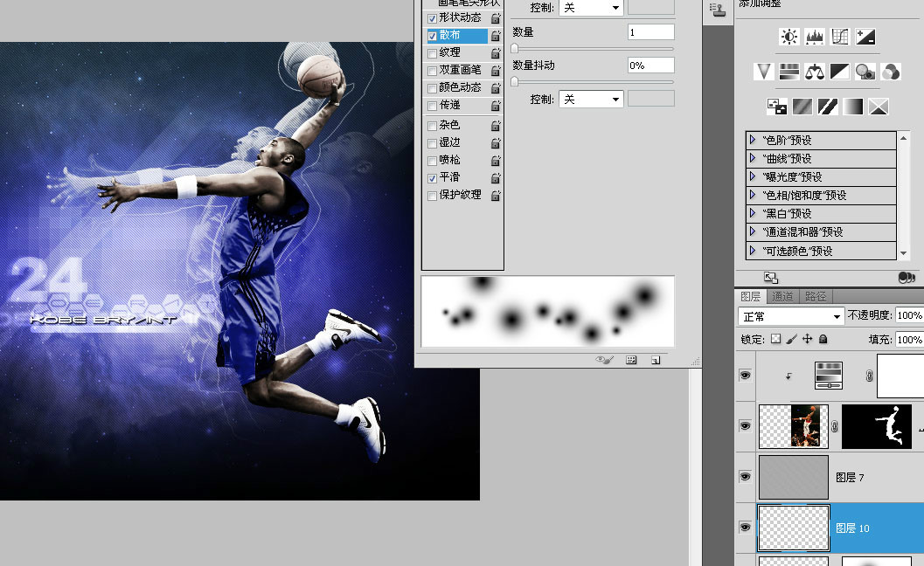Uncheck the 散布 checkbox
The image size is (924, 566).
pyautogui.click(x=432, y=36)
